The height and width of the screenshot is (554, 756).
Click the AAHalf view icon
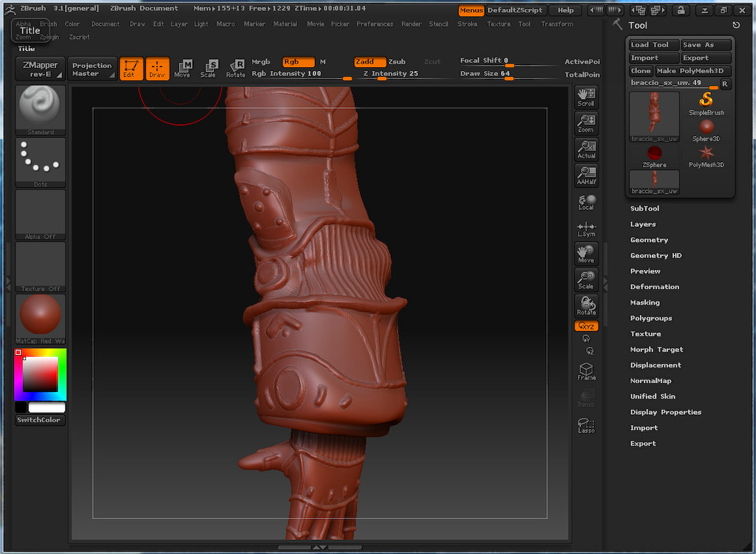(x=586, y=175)
